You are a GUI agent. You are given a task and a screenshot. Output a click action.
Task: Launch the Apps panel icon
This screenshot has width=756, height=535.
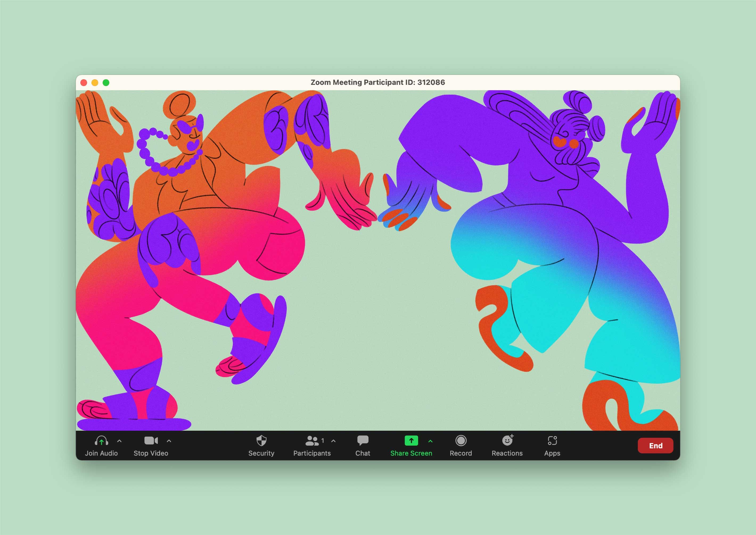552,441
